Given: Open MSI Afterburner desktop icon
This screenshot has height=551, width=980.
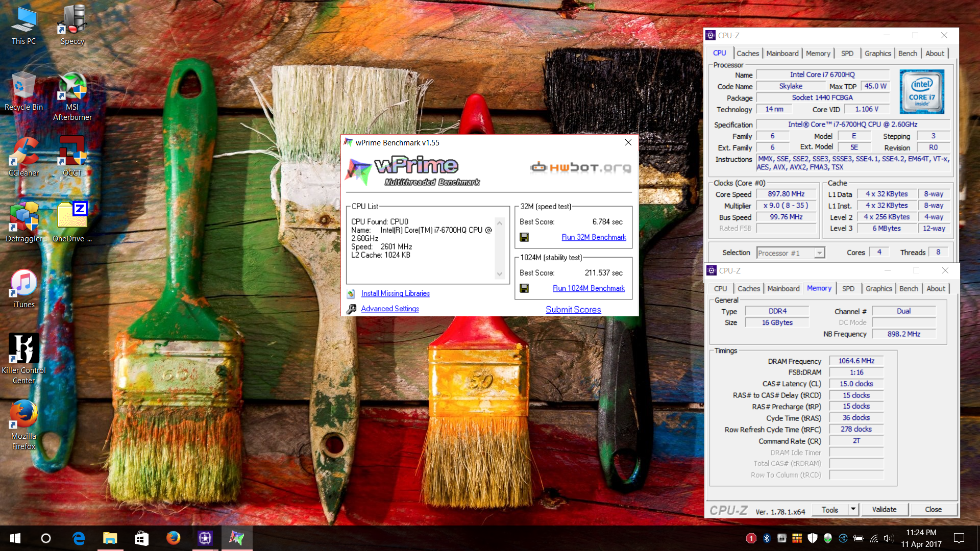Looking at the screenshot, I should 72,96.
